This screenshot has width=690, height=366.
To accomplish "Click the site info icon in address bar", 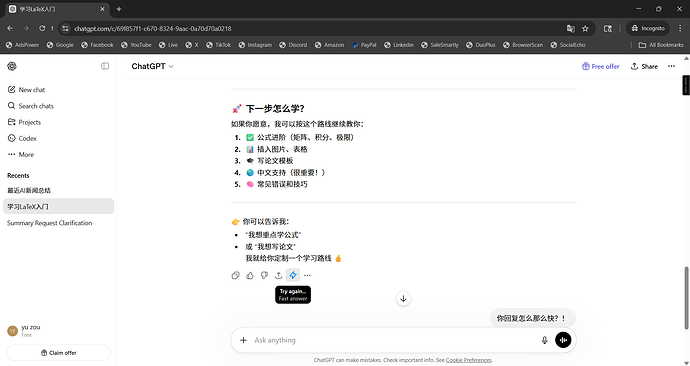I will click(x=65, y=29).
